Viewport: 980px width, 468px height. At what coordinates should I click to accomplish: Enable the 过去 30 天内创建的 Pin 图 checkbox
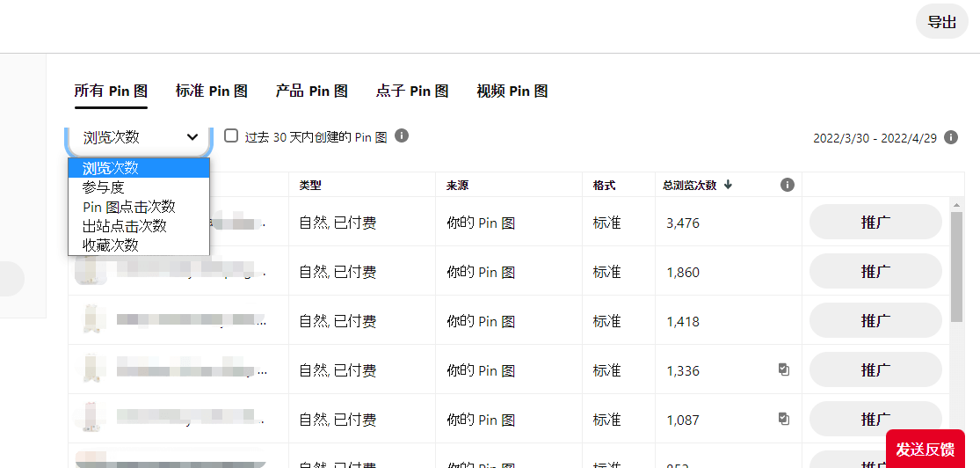pyautogui.click(x=231, y=135)
